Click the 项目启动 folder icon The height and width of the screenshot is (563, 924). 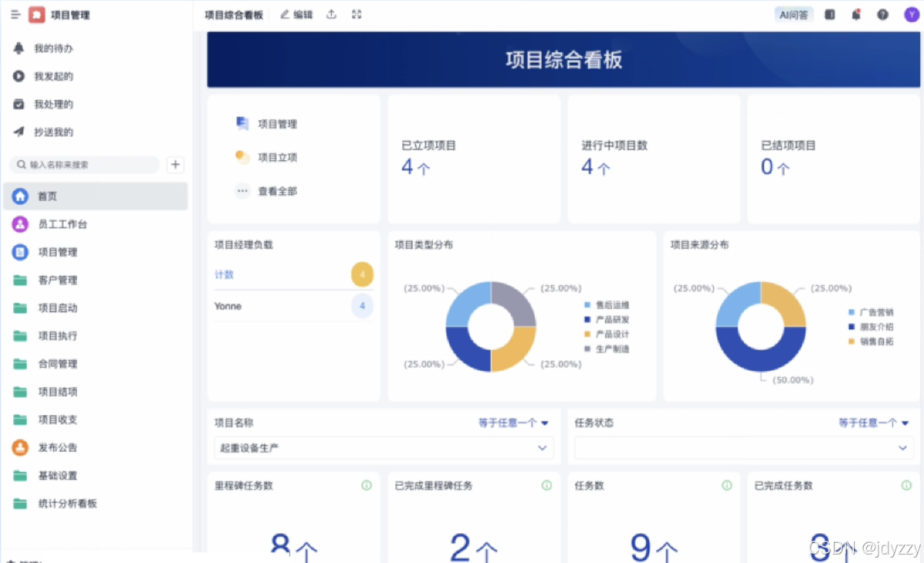(20, 308)
